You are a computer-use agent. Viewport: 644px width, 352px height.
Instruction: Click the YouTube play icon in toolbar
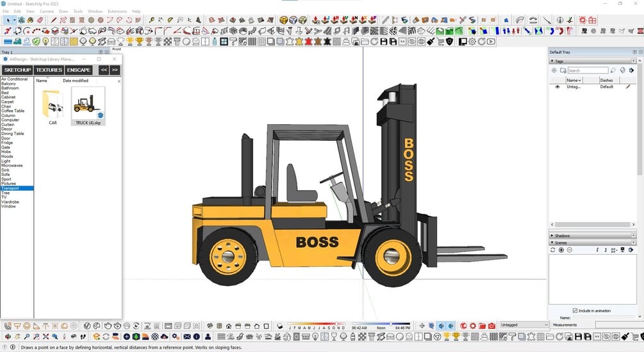(x=491, y=42)
